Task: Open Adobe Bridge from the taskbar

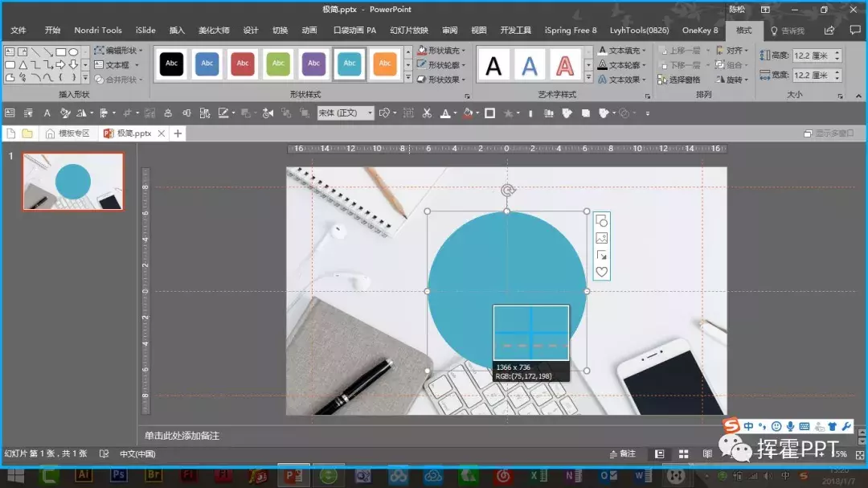Action: click(x=154, y=475)
